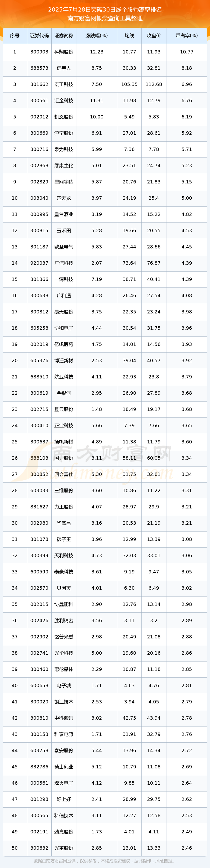Click the 收盘价 column header
This screenshot has height=868, width=210.
pyautogui.click(x=154, y=36)
